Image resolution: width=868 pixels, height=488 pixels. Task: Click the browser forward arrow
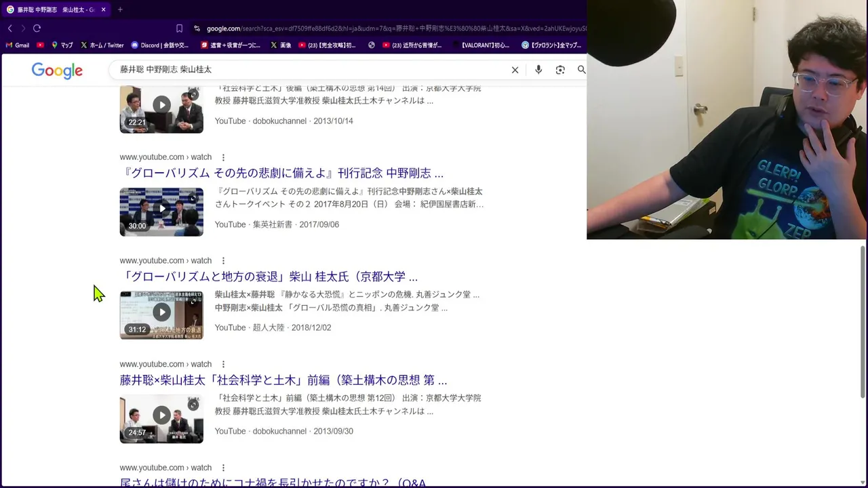(22, 28)
